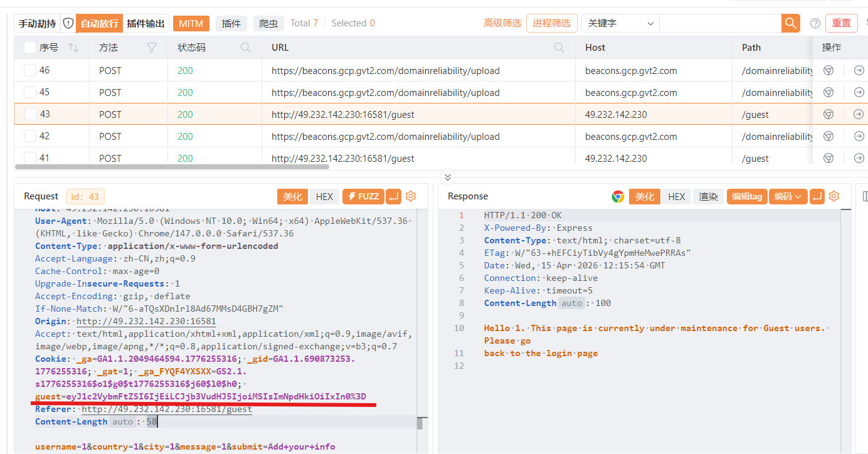Collapse the table with the double chevron
The width and height of the screenshot is (868, 454).
pyautogui.click(x=447, y=177)
